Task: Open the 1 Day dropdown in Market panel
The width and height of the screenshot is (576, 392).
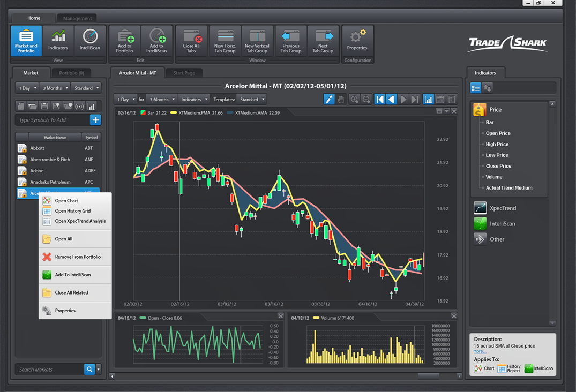Action: (27, 88)
